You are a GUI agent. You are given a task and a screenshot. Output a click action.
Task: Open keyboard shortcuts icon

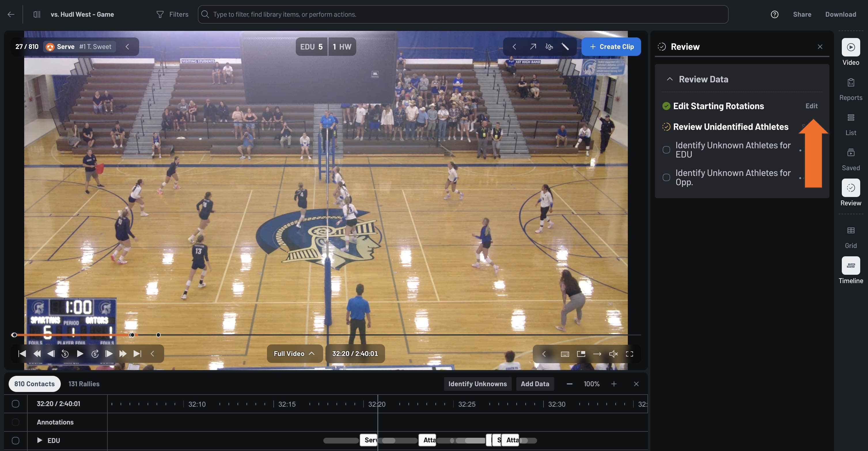point(565,354)
